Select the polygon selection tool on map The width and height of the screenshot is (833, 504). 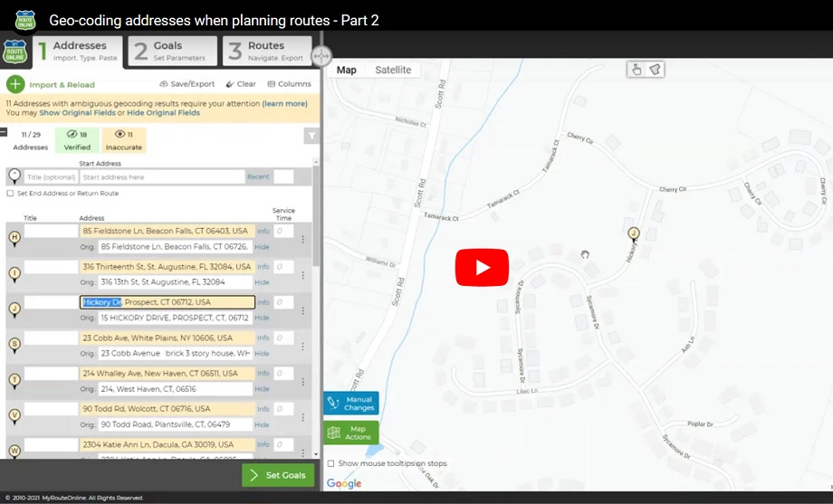655,70
